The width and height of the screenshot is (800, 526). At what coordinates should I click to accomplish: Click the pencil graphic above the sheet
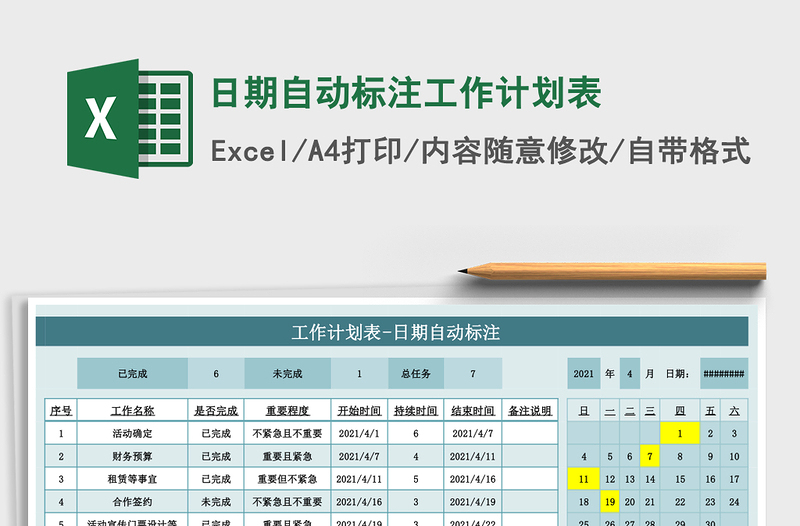tap(612, 270)
